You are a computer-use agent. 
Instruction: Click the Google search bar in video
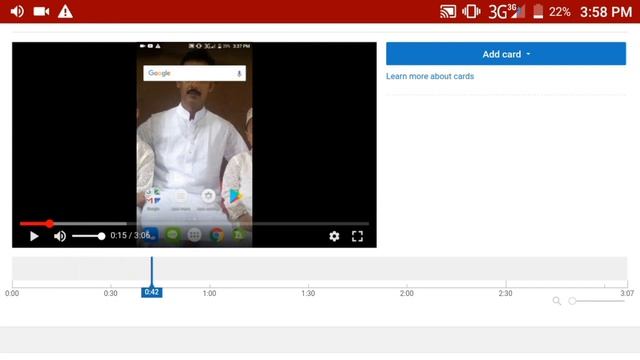point(195,73)
